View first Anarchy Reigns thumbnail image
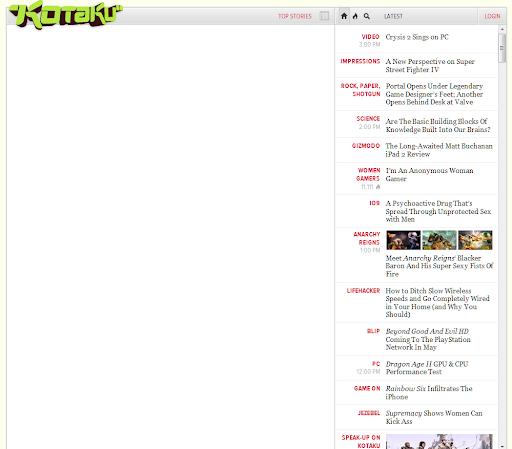This screenshot has height=449, width=512. (x=403, y=240)
